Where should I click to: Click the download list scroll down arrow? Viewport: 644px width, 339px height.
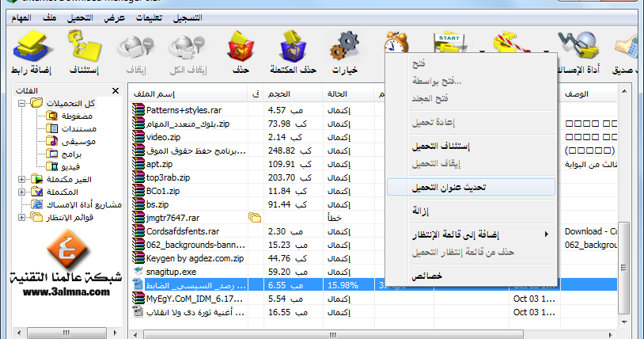[x=624, y=322]
